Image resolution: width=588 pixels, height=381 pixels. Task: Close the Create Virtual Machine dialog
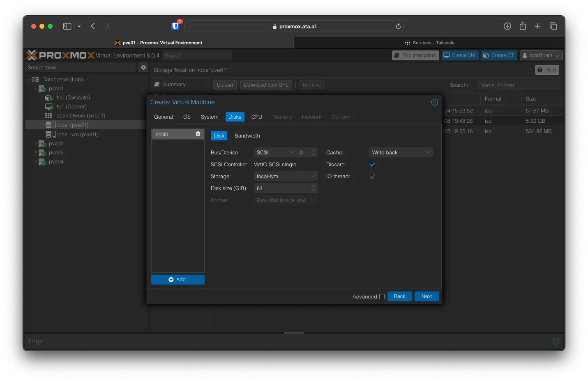tap(435, 102)
